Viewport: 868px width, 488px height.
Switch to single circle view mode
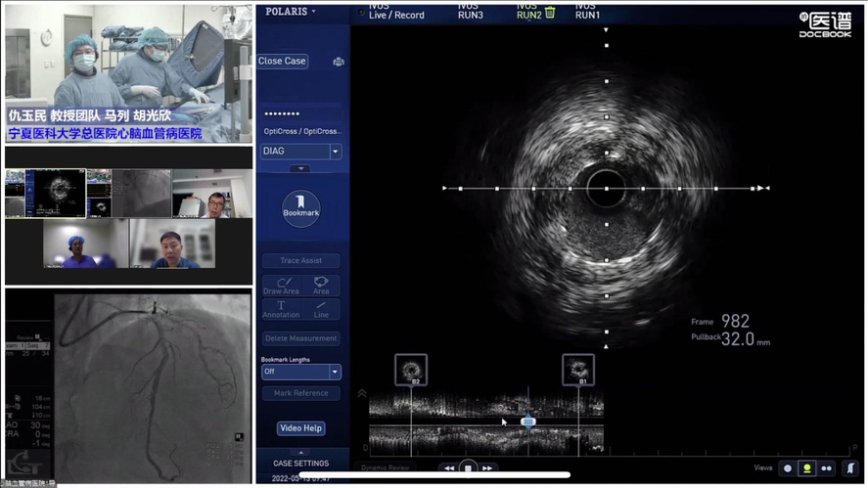[788, 468]
